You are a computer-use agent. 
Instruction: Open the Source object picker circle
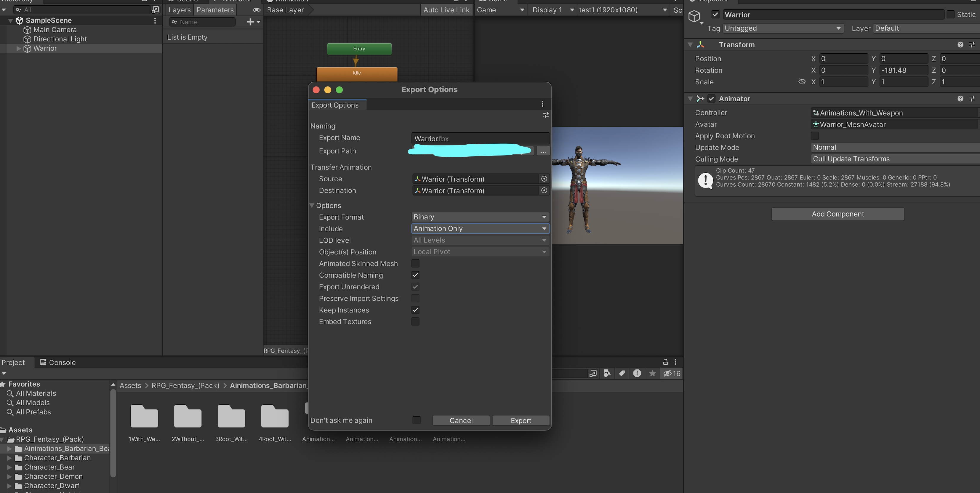pyautogui.click(x=544, y=179)
